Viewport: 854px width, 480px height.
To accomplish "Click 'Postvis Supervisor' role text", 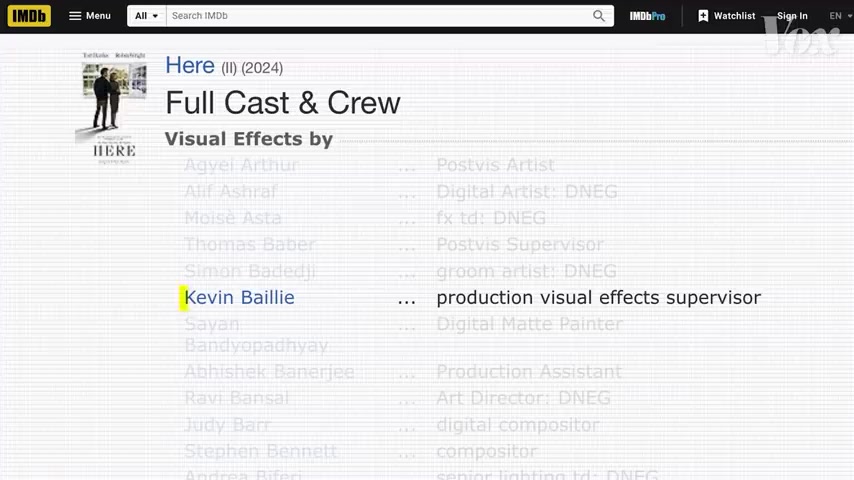I will [x=520, y=245].
